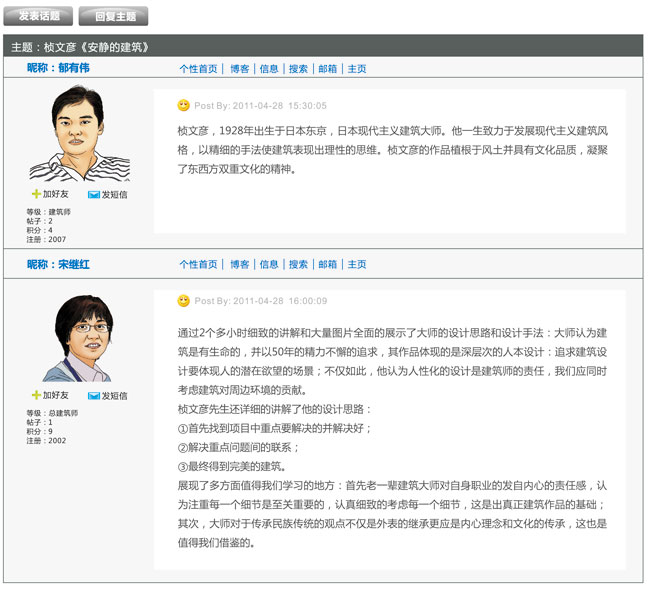This screenshot has width=650, height=591.
Task: Click the 回复主题 button
Action: (114, 16)
